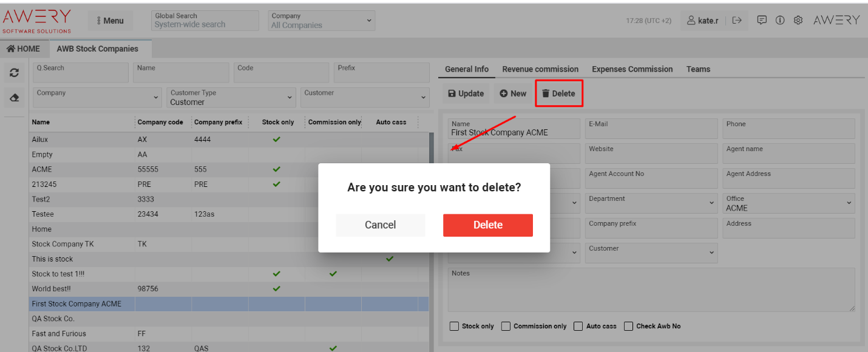Click the Q.Search input field
The width and height of the screenshot is (868, 352).
(x=80, y=72)
